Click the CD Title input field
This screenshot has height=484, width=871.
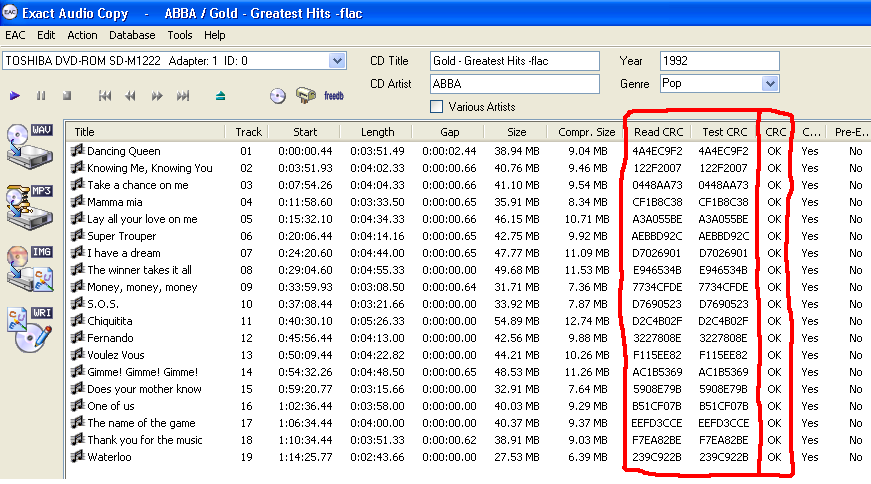point(514,61)
